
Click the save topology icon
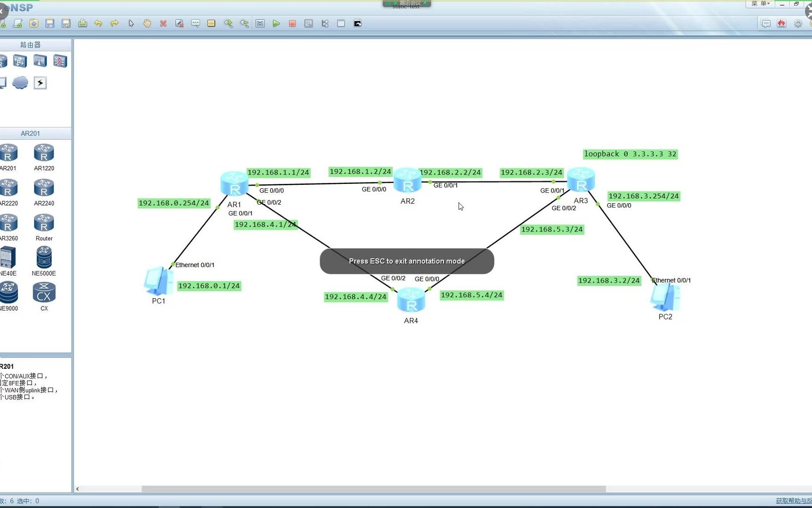click(x=50, y=23)
